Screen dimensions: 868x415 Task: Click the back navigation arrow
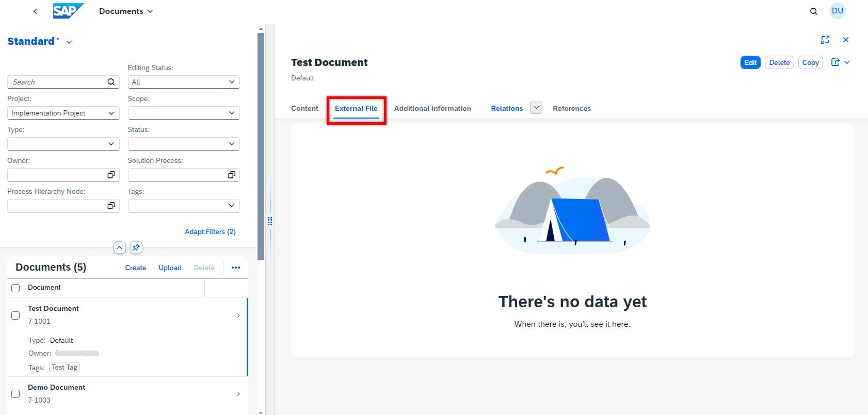pyautogui.click(x=35, y=11)
